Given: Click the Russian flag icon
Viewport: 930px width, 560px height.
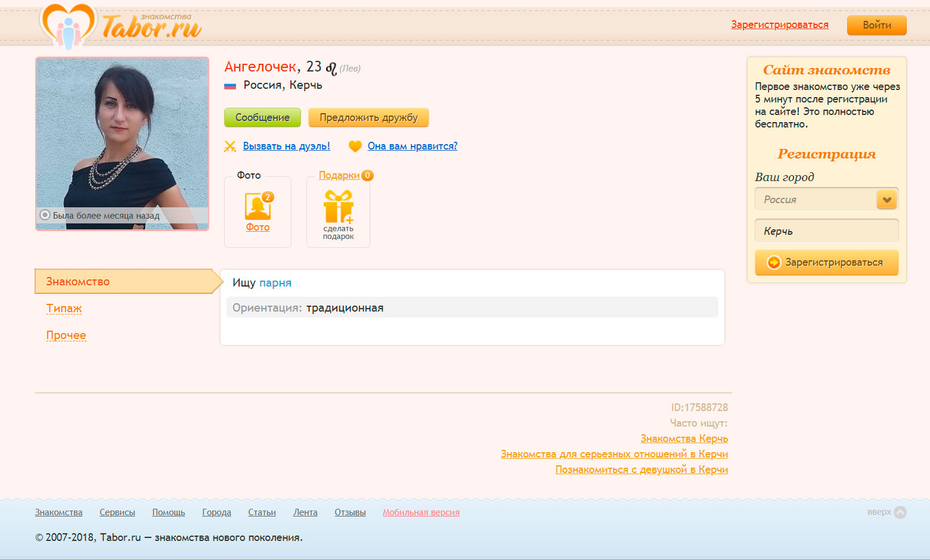Looking at the screenshot, I should click(x=230, y=86).
